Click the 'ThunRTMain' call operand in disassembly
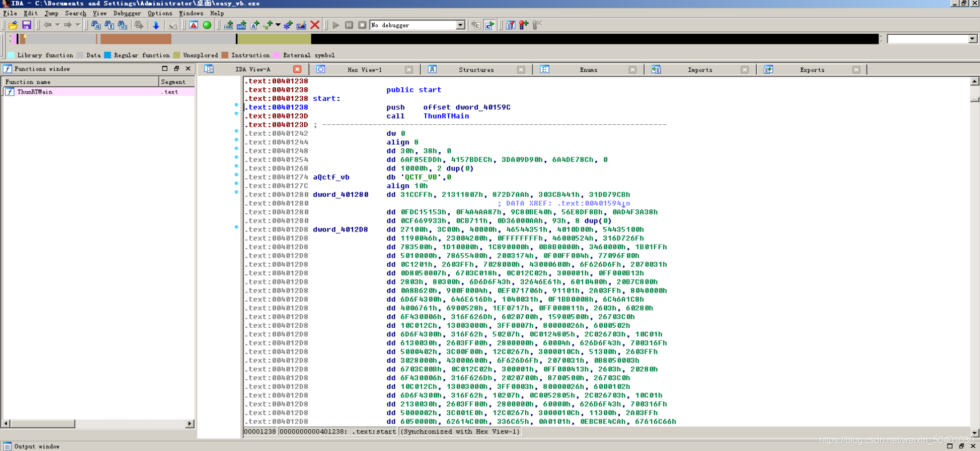This screenshot has width=980, height=451. click(446, 116)
